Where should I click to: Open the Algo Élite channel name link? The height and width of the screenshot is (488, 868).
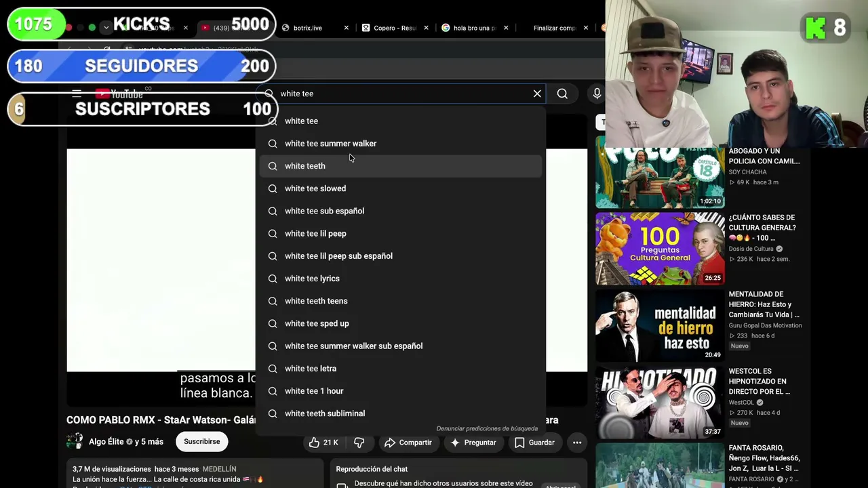pyautogui.click(x=106, y=442)
